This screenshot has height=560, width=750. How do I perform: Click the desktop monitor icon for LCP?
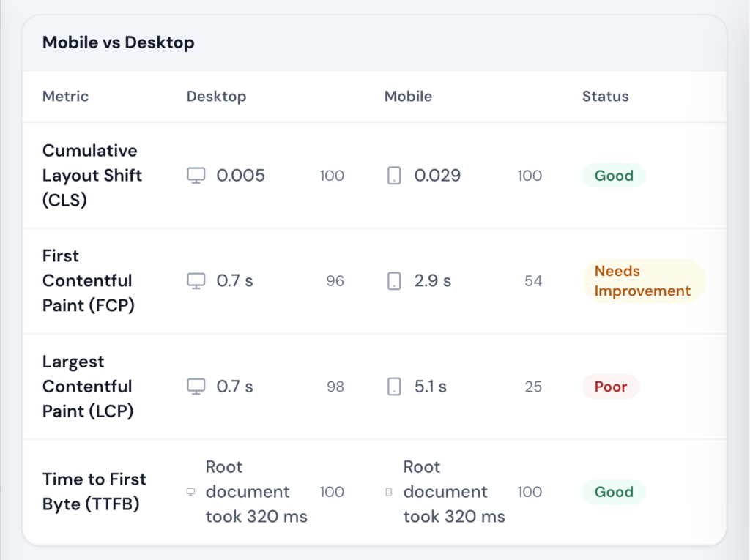tap(196, 387)
